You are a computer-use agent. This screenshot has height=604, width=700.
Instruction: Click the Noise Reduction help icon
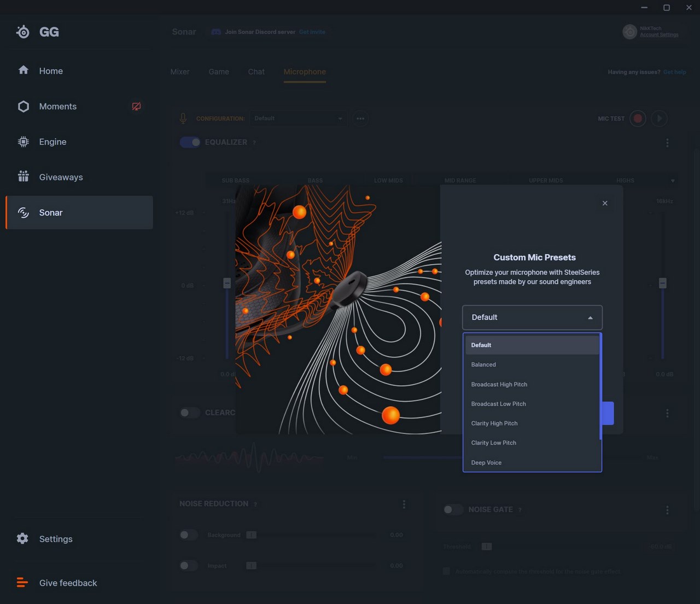coord(255,504)
